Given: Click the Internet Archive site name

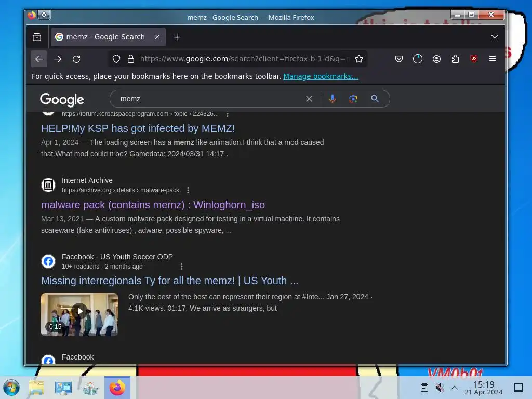Looking at the screenshot, I should (87, 180).
